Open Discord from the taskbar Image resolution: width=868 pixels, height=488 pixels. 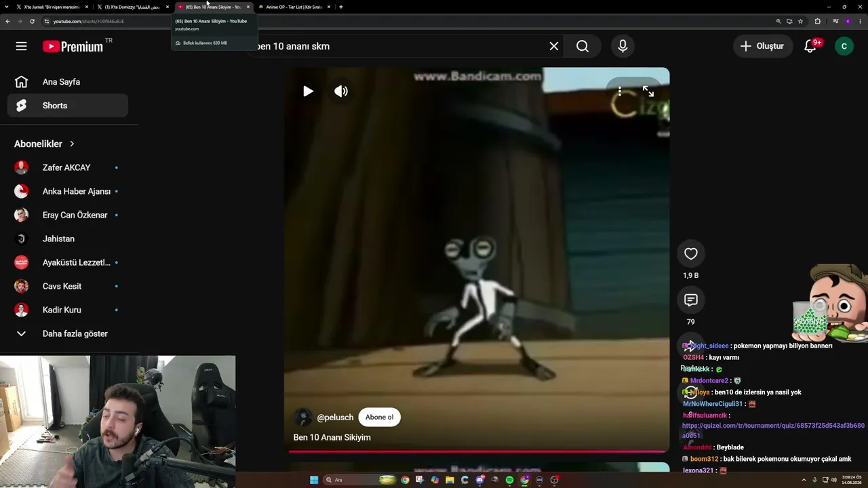click(479, 480)
